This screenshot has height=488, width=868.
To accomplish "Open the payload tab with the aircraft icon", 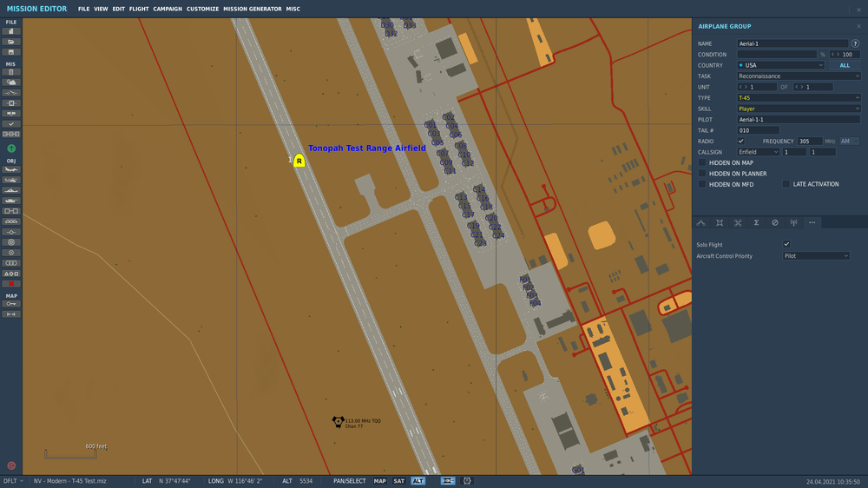I will tap(720, 222).
